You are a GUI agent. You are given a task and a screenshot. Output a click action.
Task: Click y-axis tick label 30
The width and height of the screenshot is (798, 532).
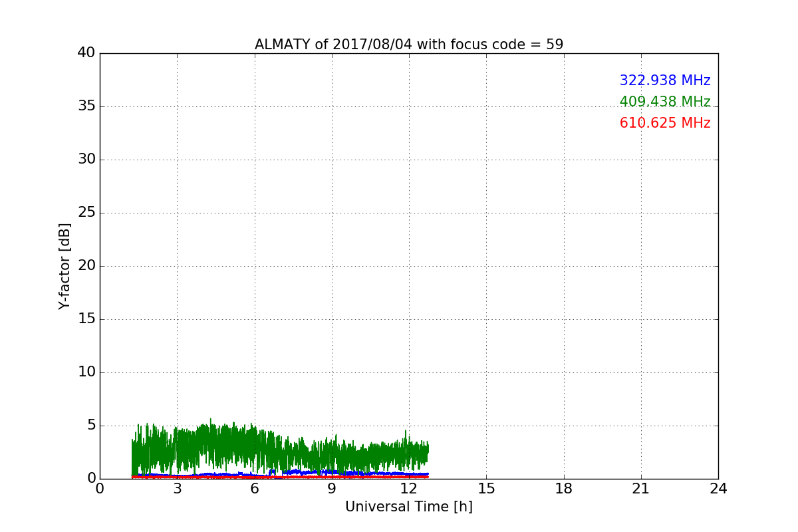click(x=86, y=160)
